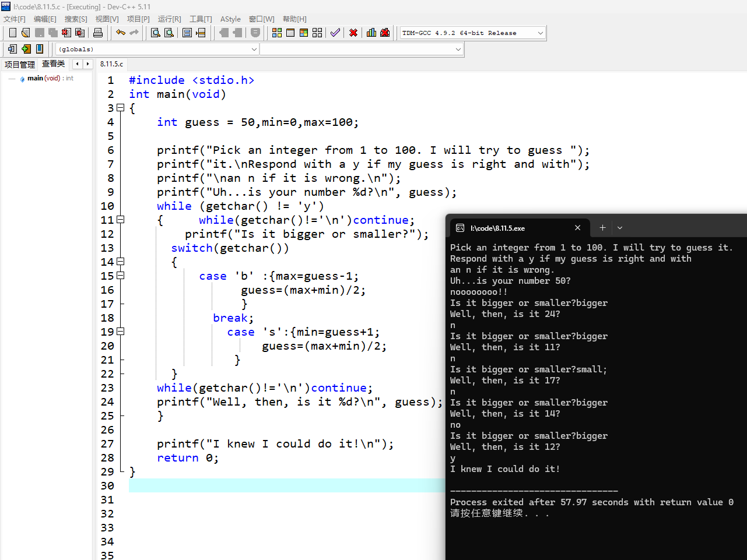Open the 搜索[S] menu
The image size is (747, 560).
[76, 19]
